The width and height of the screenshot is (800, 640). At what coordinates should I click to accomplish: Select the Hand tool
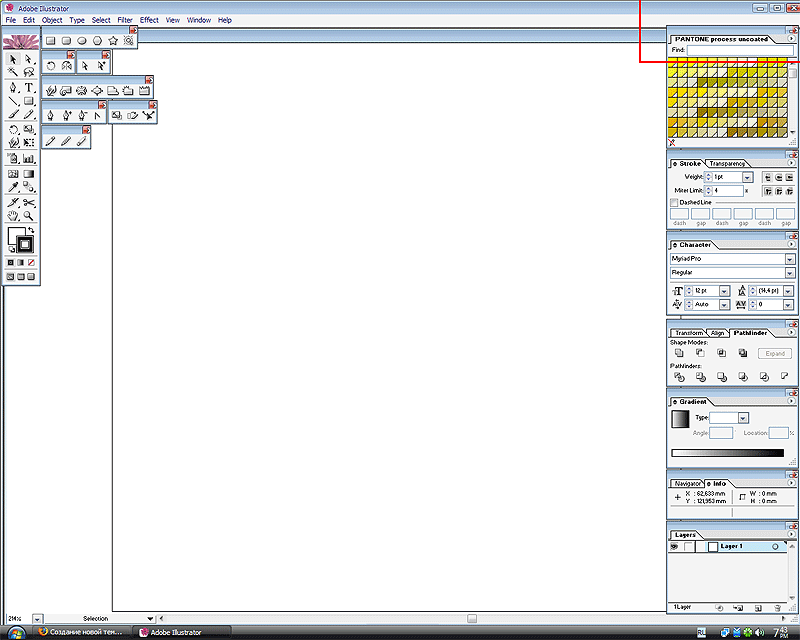coord(13,216)
